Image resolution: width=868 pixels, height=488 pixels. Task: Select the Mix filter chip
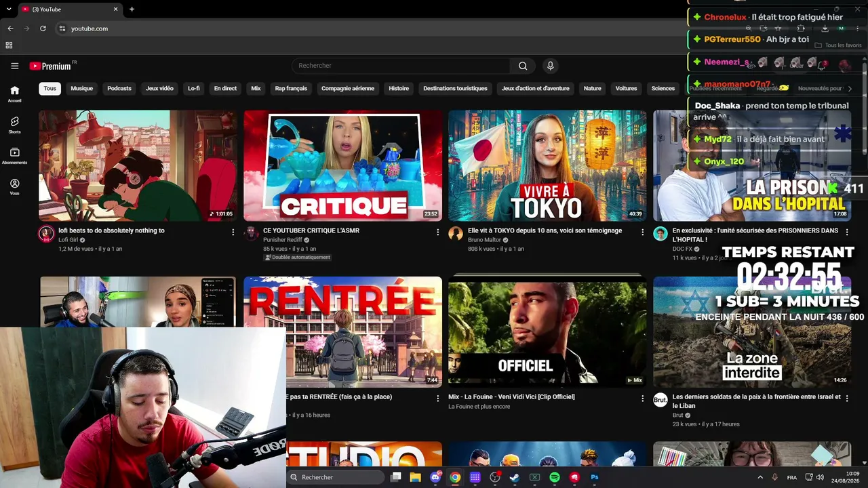point(256,88)
